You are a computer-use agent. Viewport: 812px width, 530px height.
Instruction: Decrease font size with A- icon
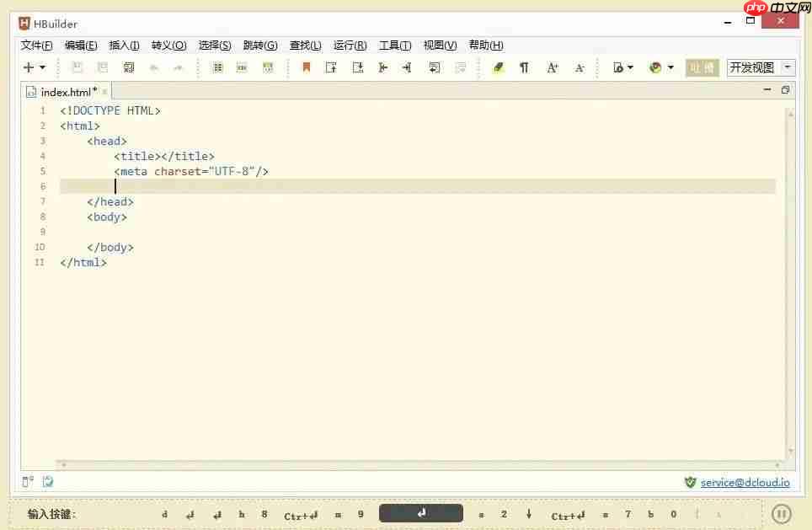coord(580,67)
